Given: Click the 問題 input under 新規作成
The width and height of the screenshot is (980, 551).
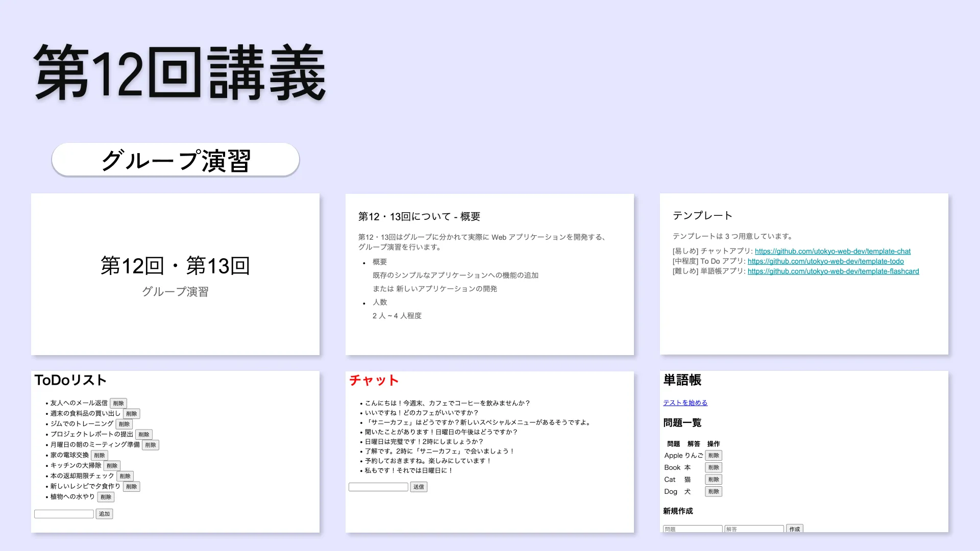Looking at the screenshot, I should pyautogui.click(x=692, y=529).
